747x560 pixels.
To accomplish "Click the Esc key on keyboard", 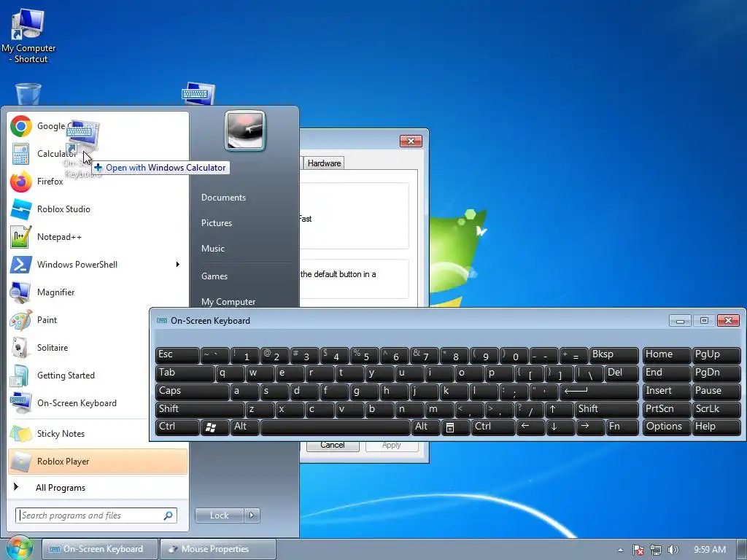I will tap(177, 355).
